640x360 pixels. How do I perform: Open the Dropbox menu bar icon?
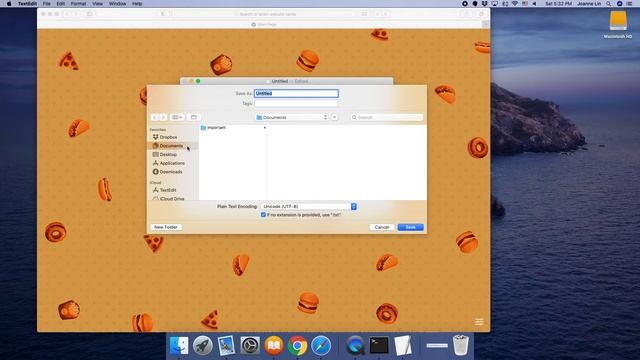pos(484,4)
